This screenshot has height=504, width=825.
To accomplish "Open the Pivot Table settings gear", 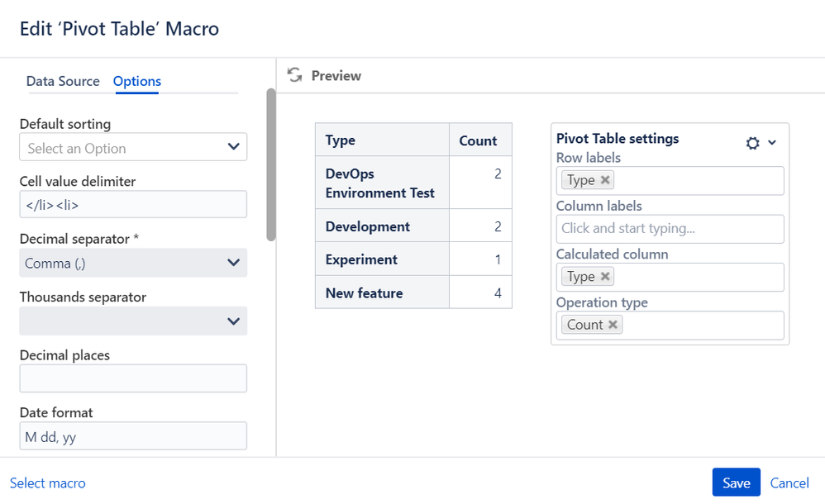I will pos(752,143).
